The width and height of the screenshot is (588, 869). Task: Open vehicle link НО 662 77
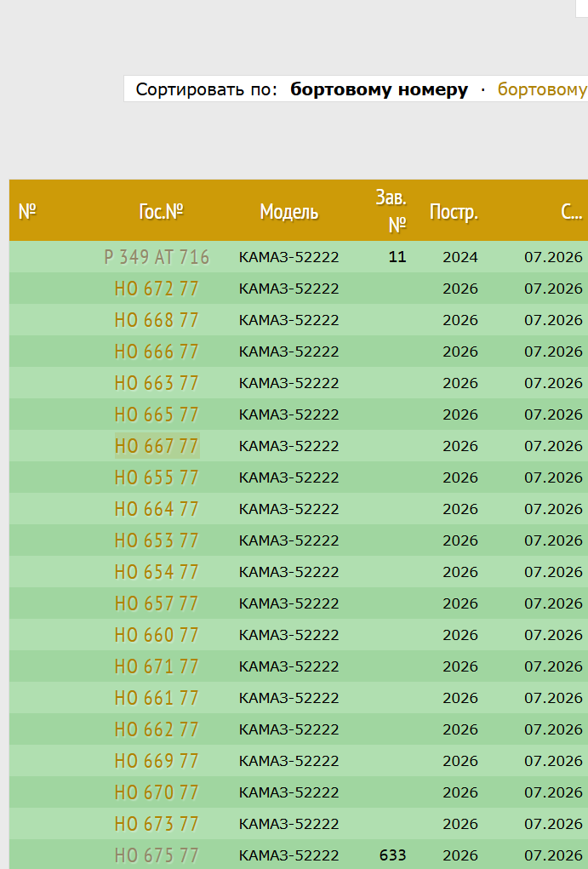tap(157, 729)
